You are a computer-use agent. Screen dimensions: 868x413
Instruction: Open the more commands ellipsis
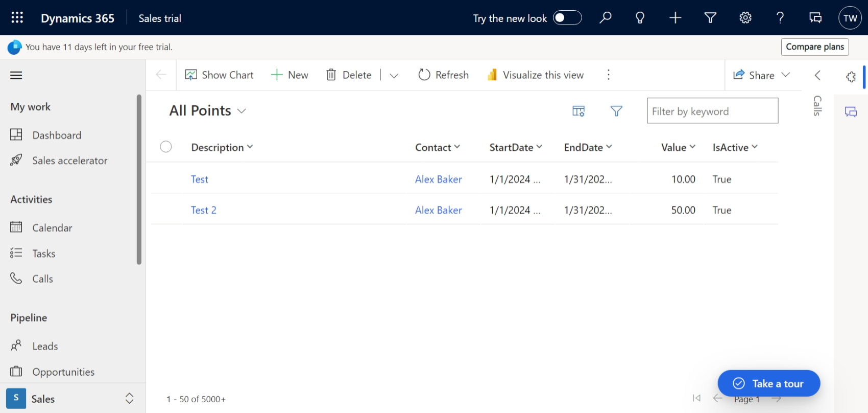[x=608, y=75]
